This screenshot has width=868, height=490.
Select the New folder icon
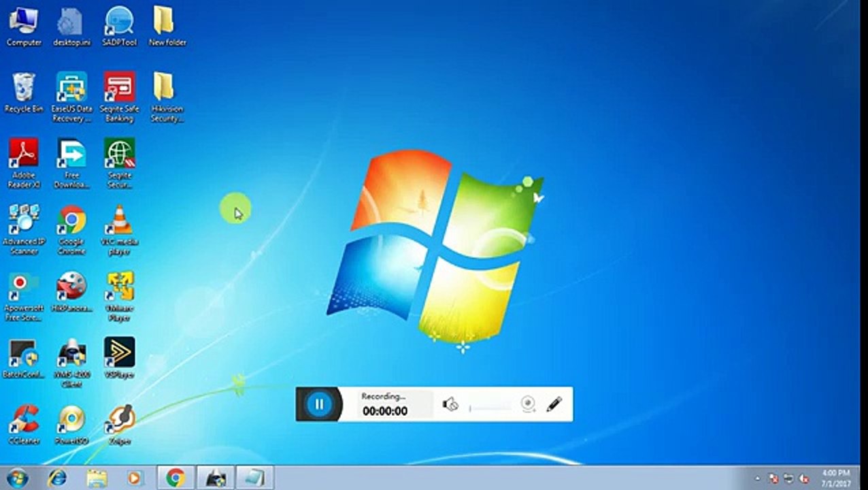point(167,27)
